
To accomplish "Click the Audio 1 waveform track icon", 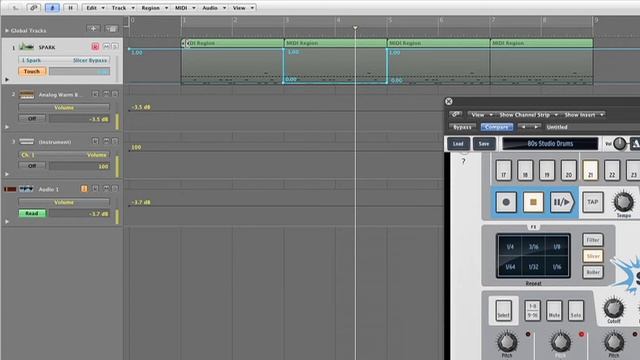I will tap(27, 189).
